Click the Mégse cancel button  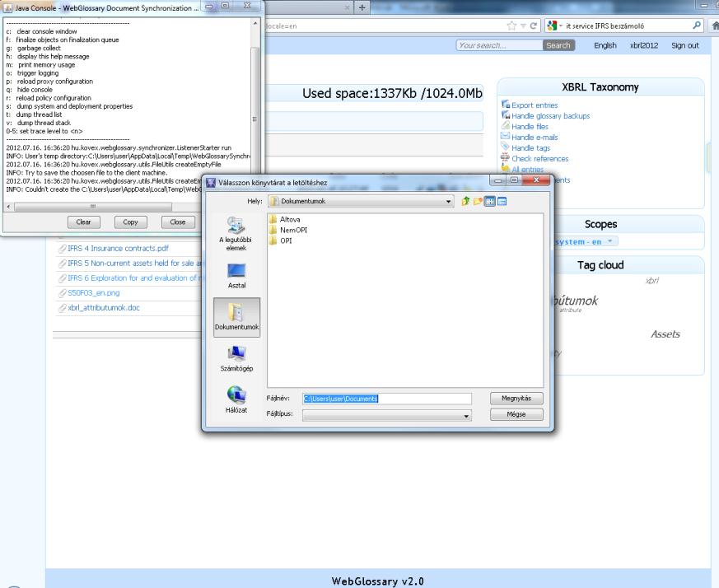tap(516, 414)
